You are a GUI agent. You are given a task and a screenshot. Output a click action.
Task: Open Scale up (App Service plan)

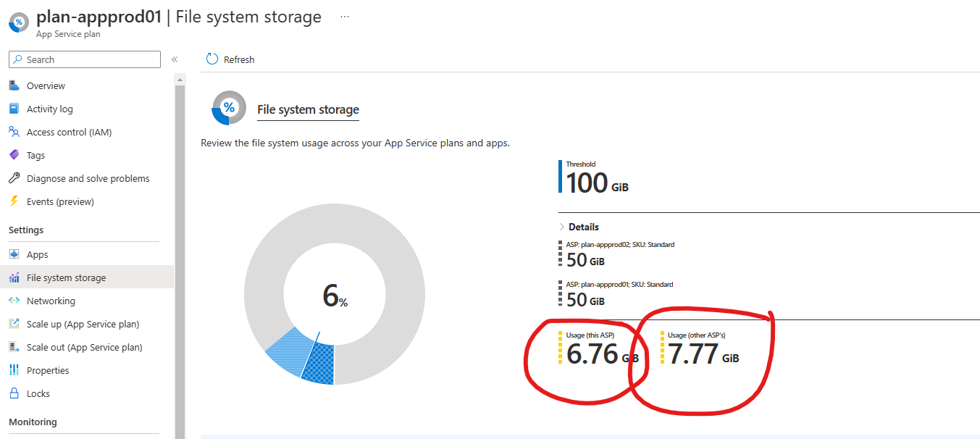[x=83, y=324]
